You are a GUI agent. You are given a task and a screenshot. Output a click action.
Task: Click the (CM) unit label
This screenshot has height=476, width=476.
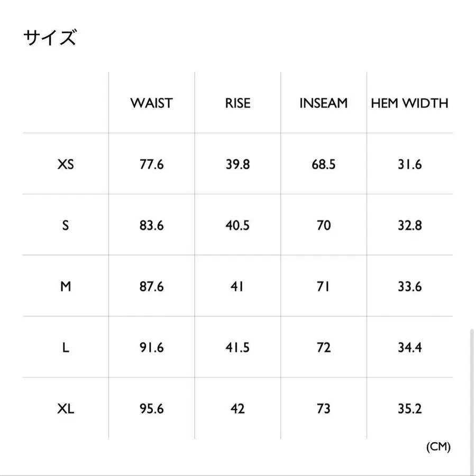click(438, 447)
